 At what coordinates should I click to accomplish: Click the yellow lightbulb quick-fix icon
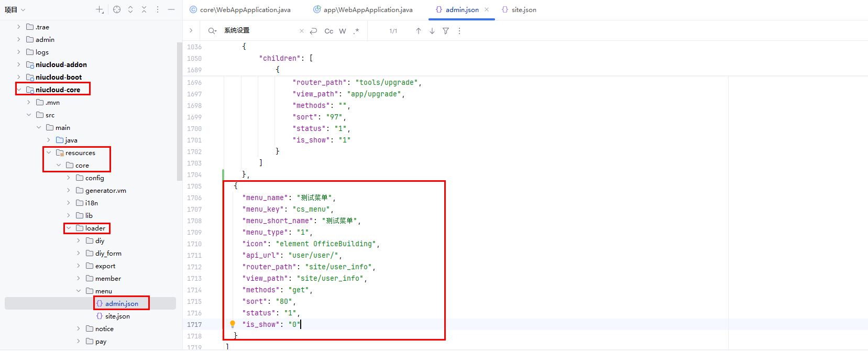coord(233,324)
